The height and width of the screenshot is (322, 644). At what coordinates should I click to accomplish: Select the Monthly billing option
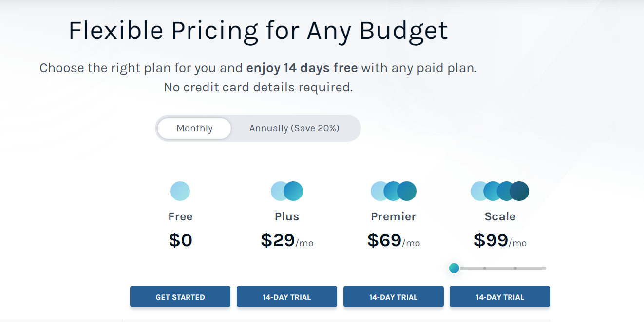point(194,128)
